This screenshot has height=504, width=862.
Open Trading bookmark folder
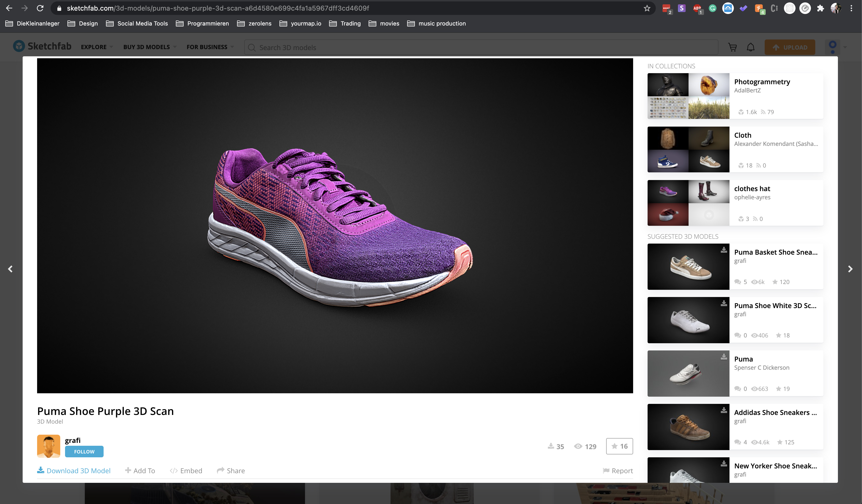[345, 23]
